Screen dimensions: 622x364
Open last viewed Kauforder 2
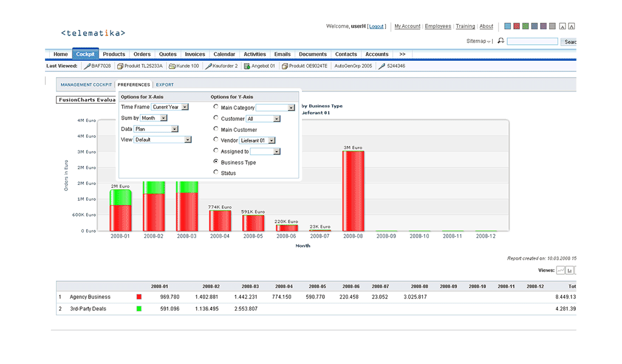(221, 66)
